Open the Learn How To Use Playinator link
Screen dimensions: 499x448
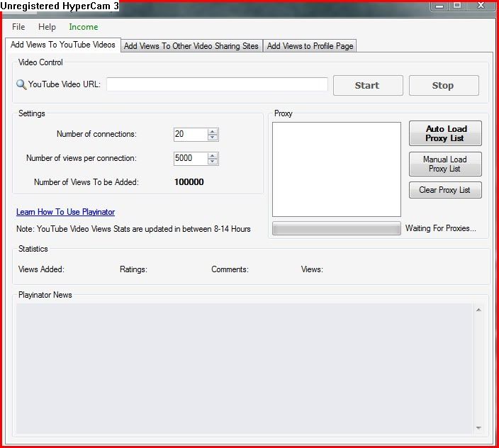65,212
